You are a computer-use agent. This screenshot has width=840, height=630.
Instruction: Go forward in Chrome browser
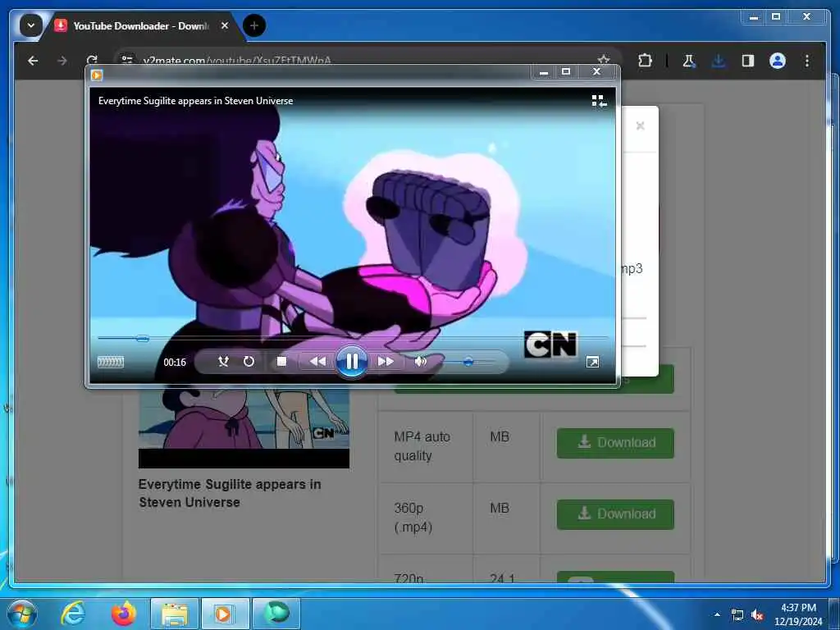coord(62,61)
